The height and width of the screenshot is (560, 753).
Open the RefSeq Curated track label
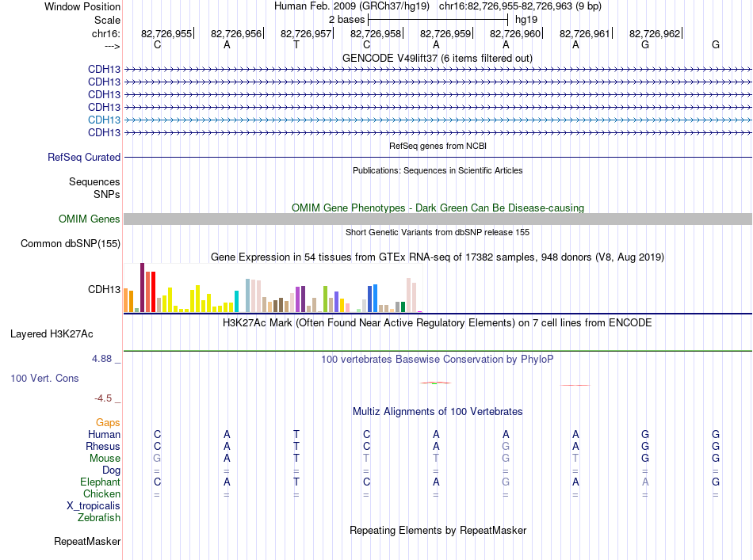tap(84, 158)
